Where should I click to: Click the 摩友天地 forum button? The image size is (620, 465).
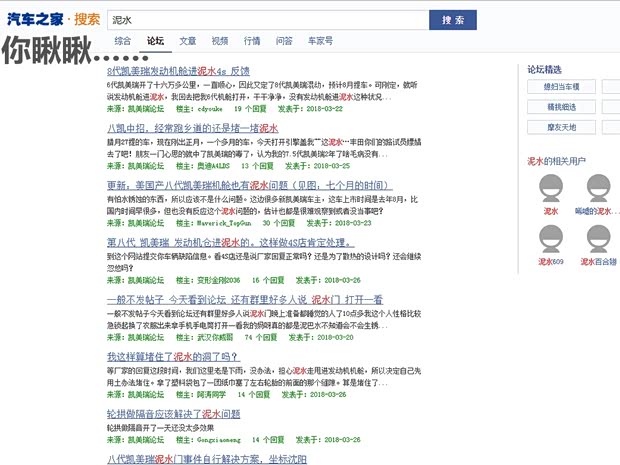click(x=561, y=127)
